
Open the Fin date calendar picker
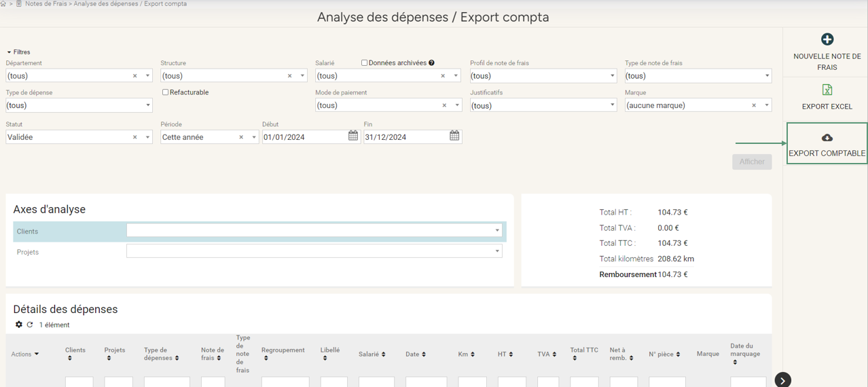[x=454, y=136]
